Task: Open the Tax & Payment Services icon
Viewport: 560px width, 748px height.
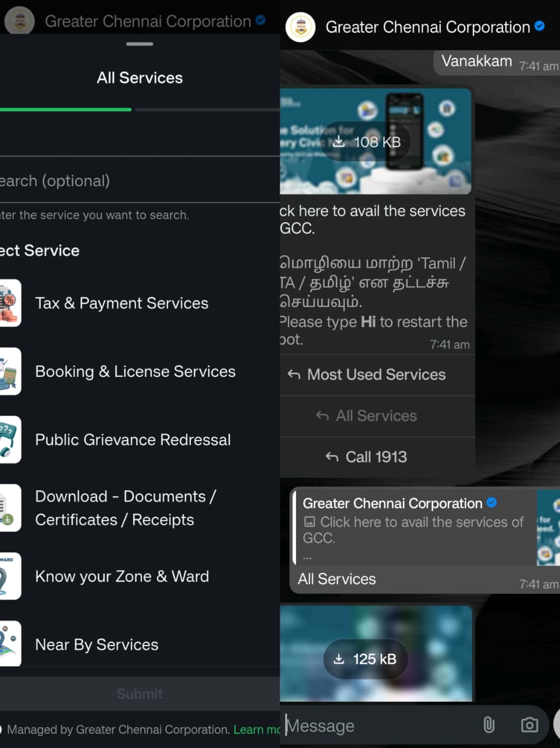Action: coord(10,303)
